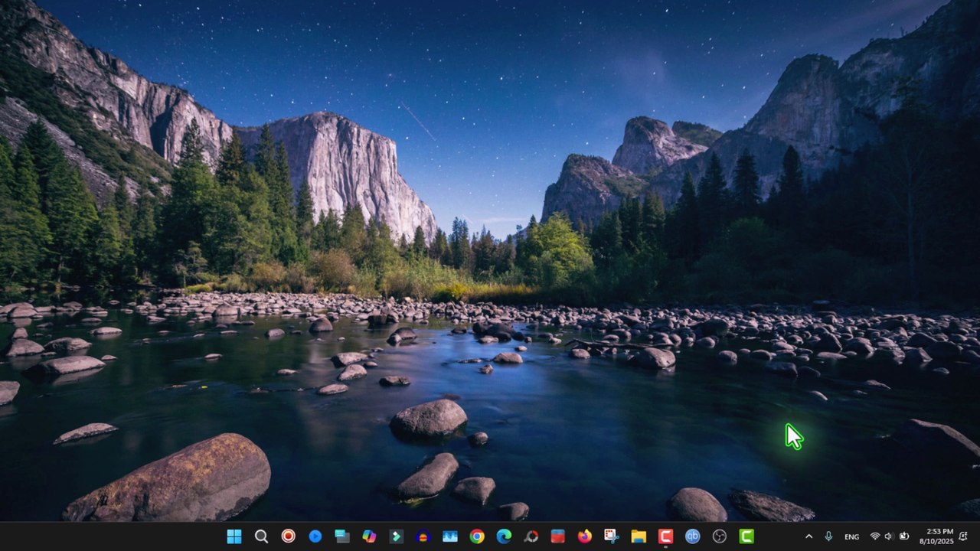Open qBittorrent from taskbar
Viewport: 980px width, 551px height.
(x=692, y=536)
